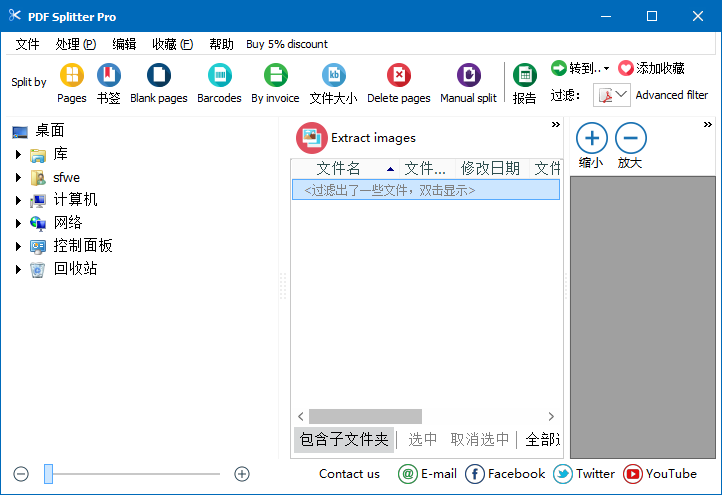
Task: Expand file list toolbar overflow chevron
Action: pyautogui.click(x=556, y=125)
